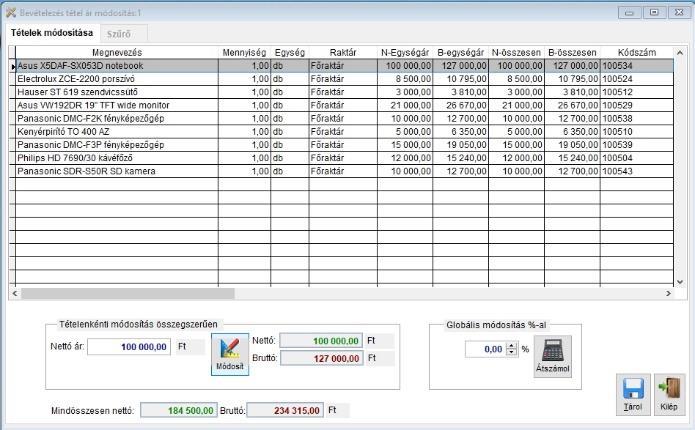The height and width of the screenshot is (430, 695).
Task: Click code number 100524
Action: coord(617,79)
